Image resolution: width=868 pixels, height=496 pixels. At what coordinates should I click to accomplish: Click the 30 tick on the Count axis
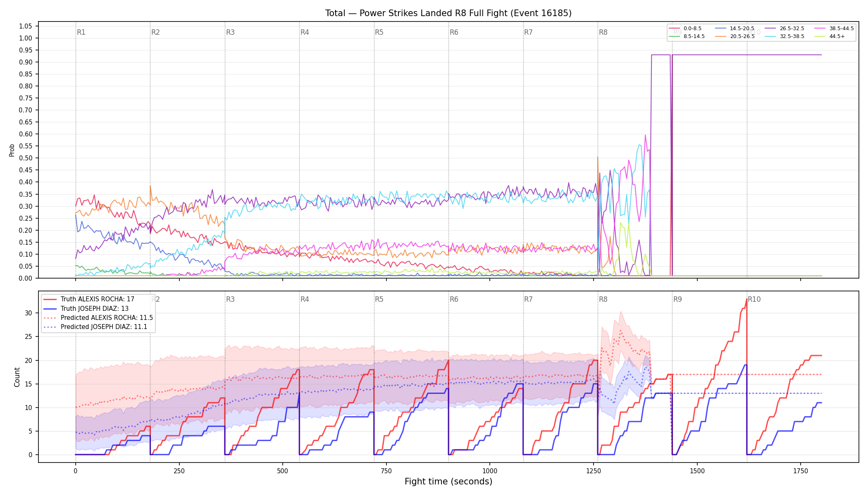[28, 313]
